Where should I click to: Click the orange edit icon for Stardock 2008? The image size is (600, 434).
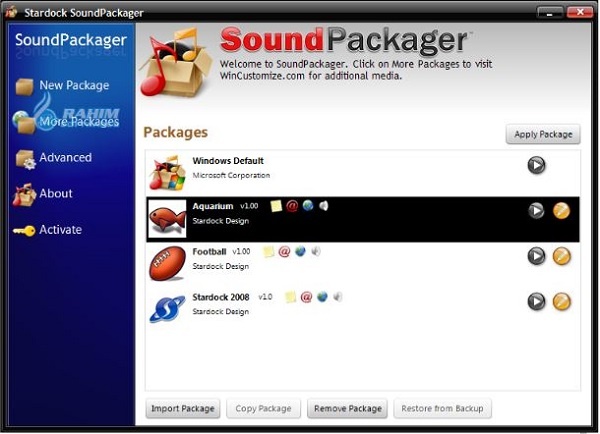[x=562, y=302]
